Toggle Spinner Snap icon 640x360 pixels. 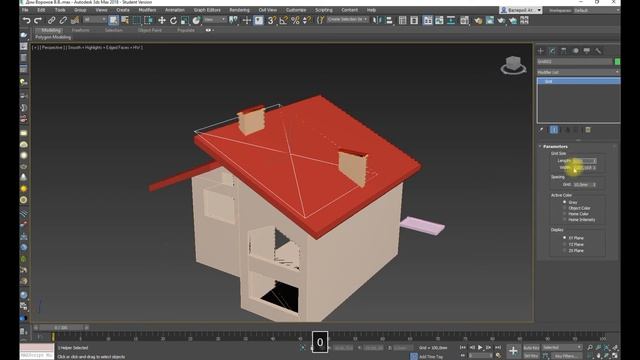coord(307,20)
